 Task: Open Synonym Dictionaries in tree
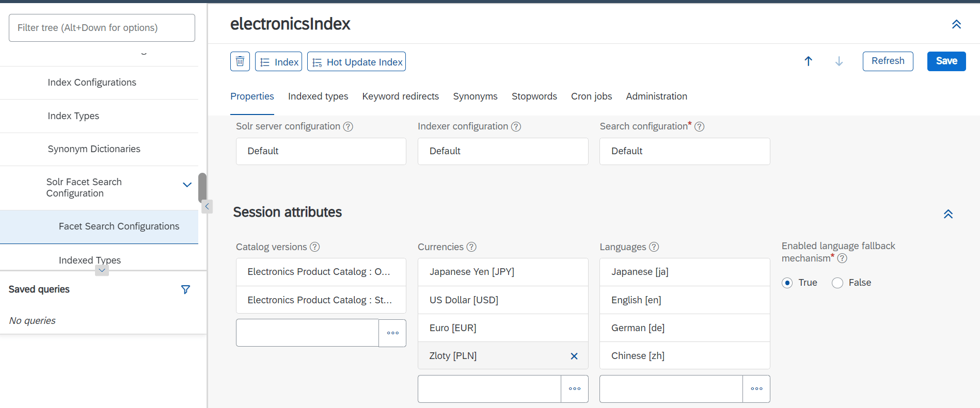click(99, 149)
